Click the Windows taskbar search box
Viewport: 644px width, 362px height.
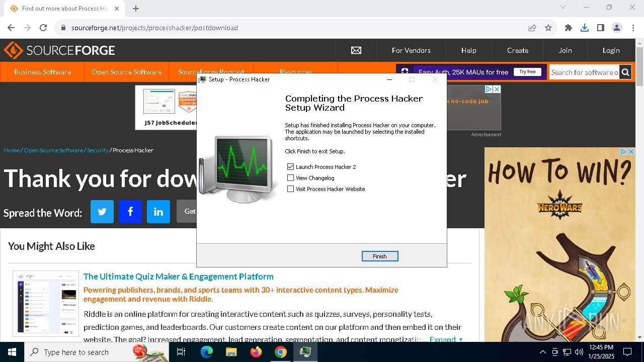tap(97, 352)
